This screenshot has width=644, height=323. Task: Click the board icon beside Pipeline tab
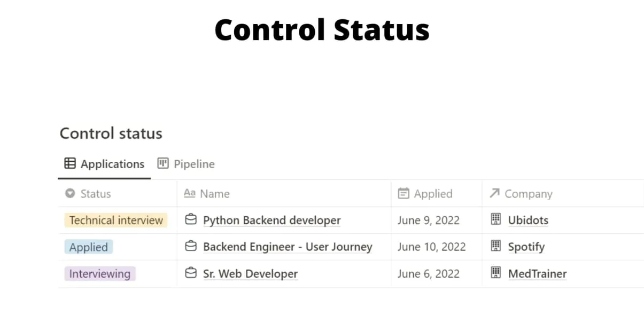(x=163, y=163)
